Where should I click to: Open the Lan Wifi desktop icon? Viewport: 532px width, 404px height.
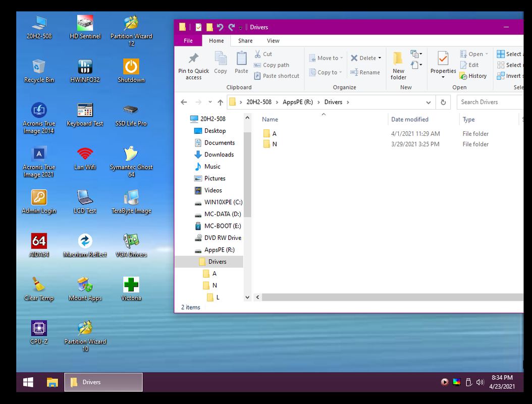[85, 158]
